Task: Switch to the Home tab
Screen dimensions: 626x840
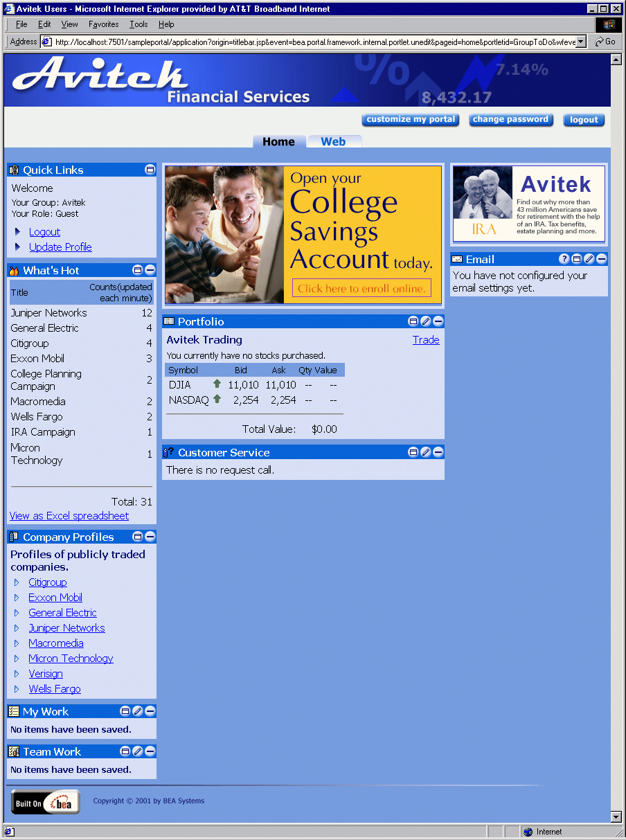Action: 278,141
